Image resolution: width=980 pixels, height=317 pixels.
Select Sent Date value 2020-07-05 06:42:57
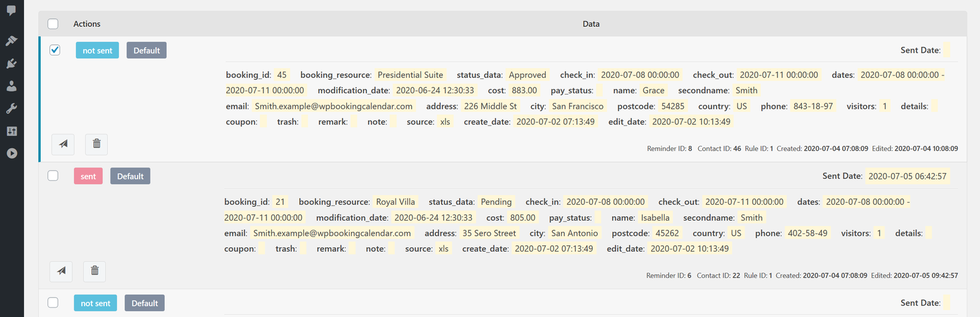coord(908,176)
